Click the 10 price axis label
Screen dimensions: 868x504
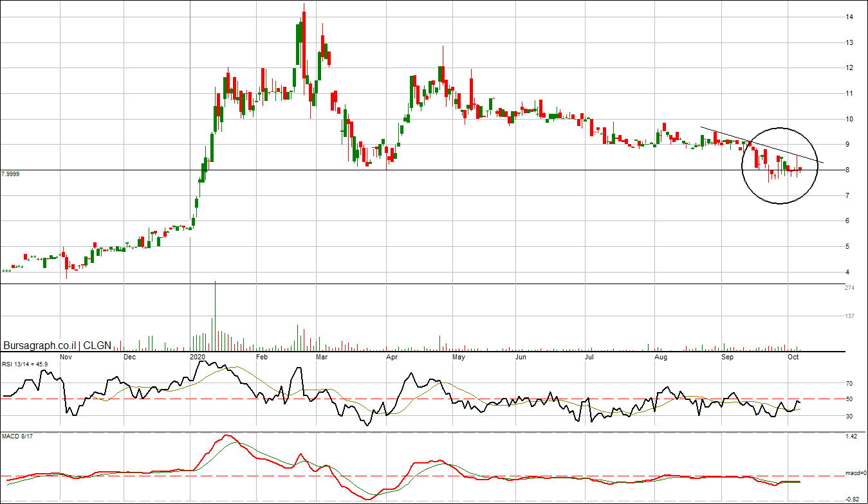click(850, 119)
